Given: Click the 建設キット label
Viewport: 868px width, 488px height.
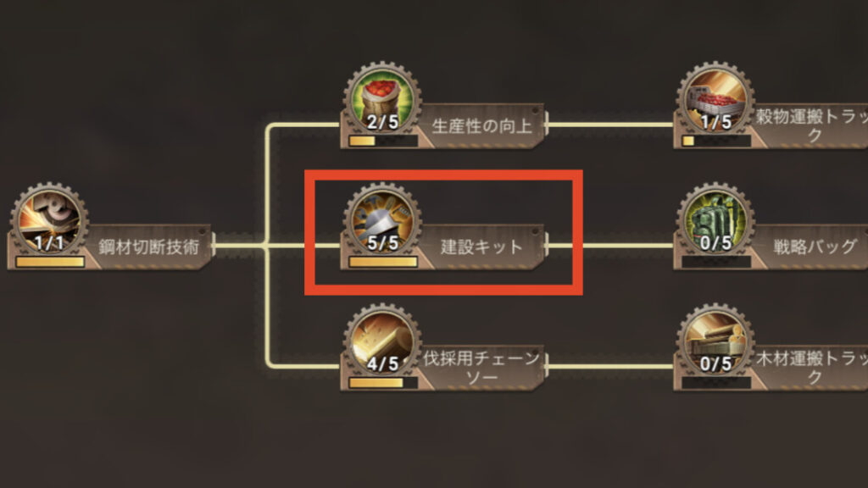Looking at the screenshot, I should pyautogui.click(x=481, y=247).
